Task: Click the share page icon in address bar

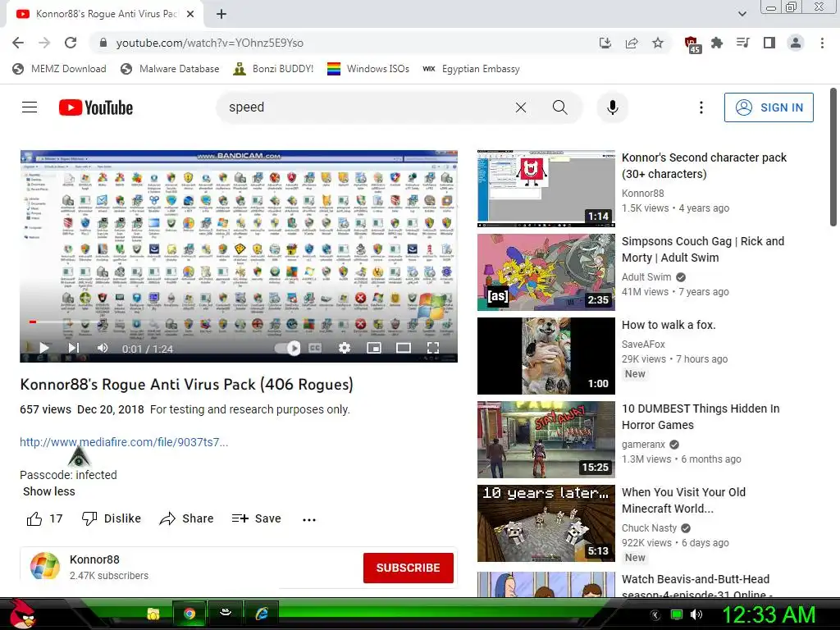Action: click(x=632, y=43)
